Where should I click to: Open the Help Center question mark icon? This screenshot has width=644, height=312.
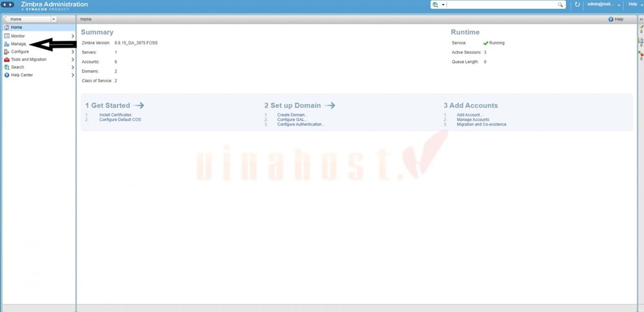[6, 75]
